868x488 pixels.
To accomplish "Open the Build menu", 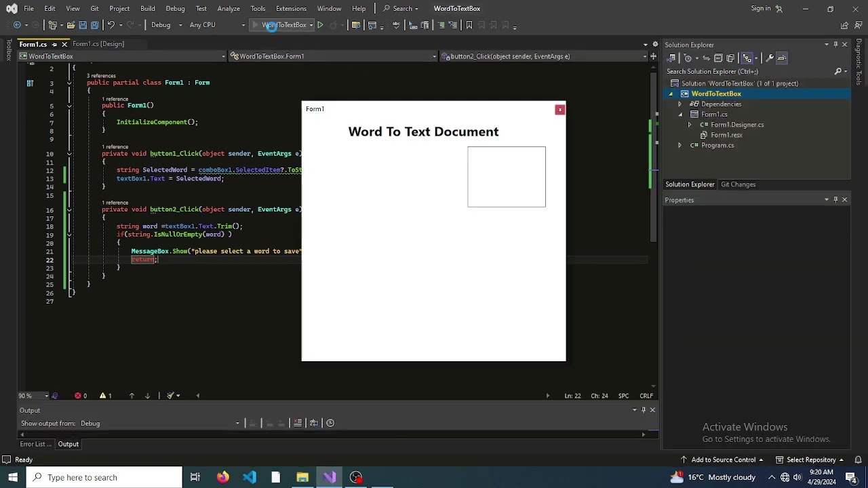I will click(148, 8).
